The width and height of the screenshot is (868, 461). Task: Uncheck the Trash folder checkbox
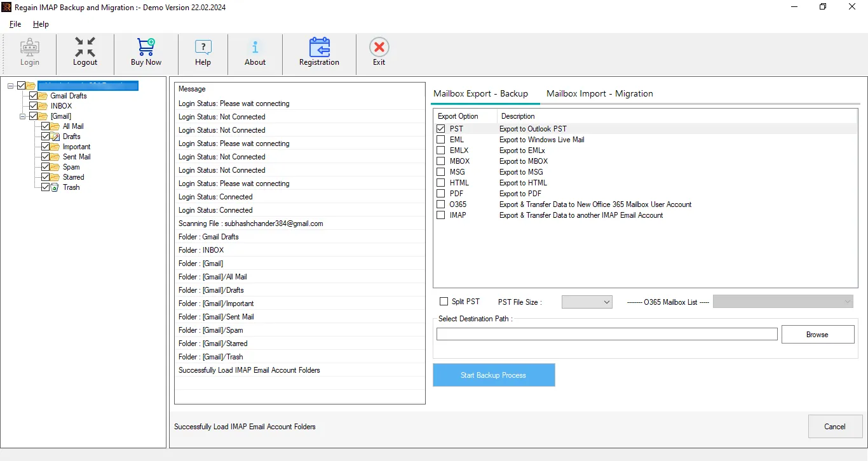coord(46,187)
